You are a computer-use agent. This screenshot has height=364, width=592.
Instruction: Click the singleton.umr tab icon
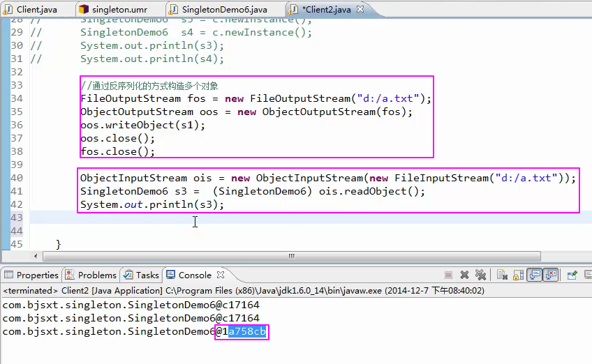tap(84, 10)
